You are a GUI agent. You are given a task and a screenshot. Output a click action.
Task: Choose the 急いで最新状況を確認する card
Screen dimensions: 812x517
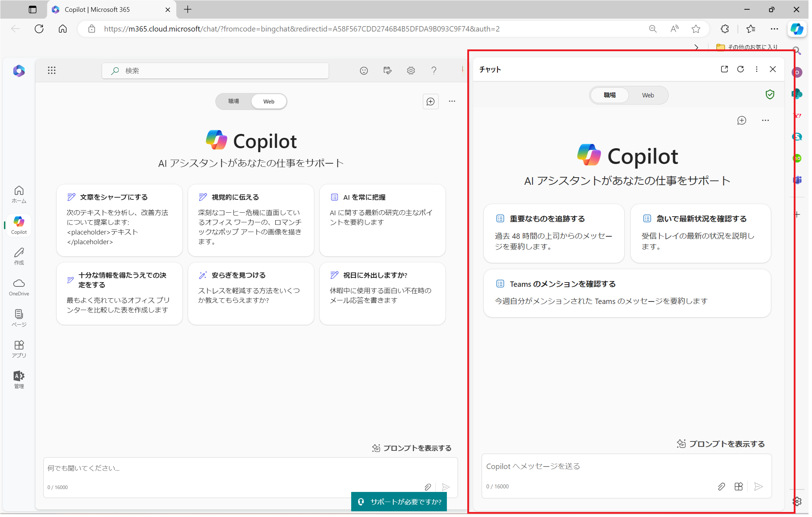pyautogui.click(x=701, y=233)
